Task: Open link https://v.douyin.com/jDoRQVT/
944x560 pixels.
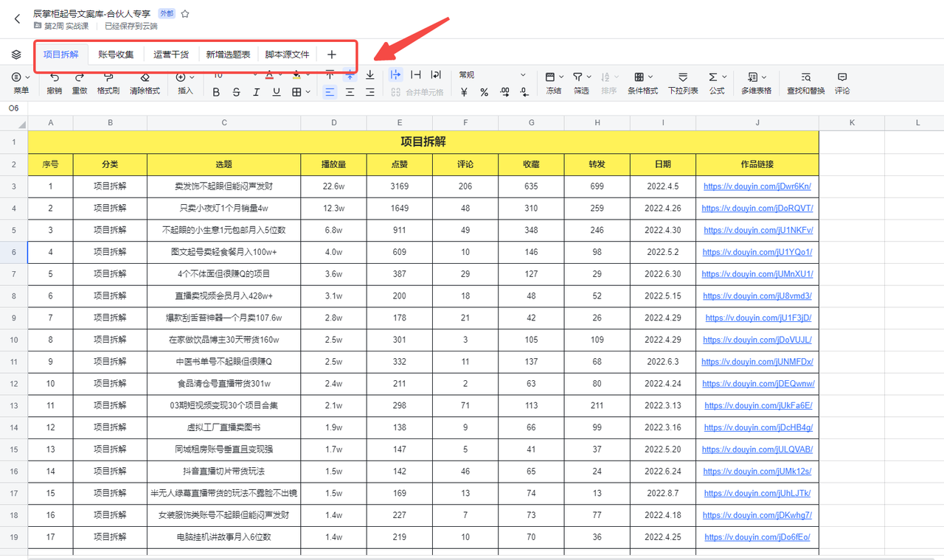Action: point(757,209)
